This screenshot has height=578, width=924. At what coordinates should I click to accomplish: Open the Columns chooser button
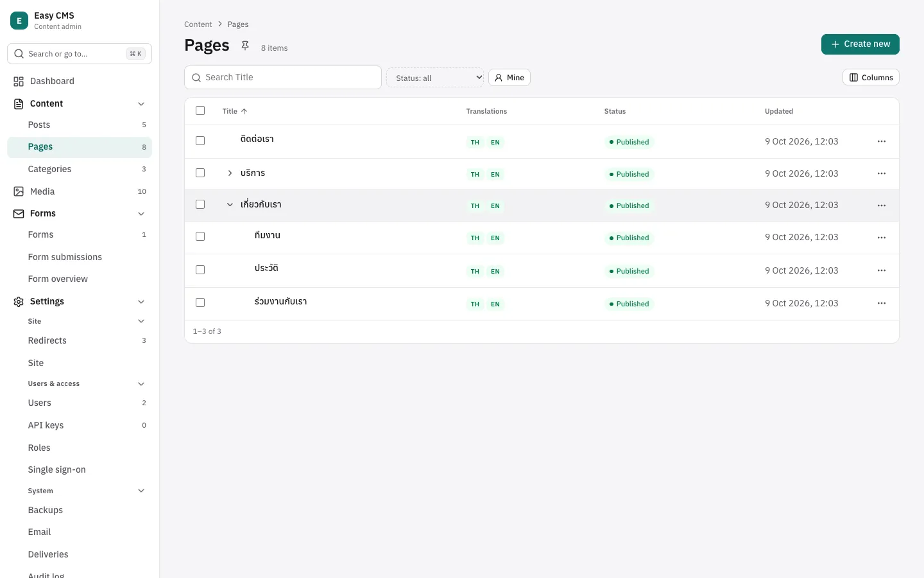coord(871,78)
